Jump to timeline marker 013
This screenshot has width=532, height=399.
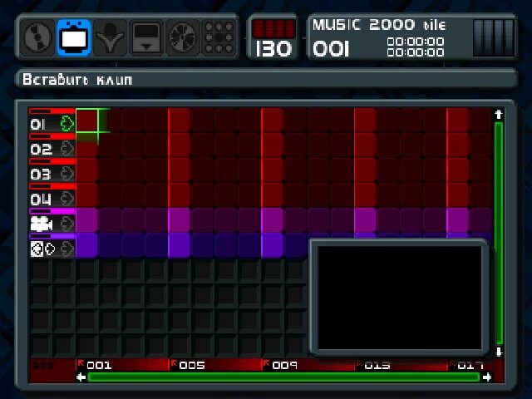click(377, 366)
